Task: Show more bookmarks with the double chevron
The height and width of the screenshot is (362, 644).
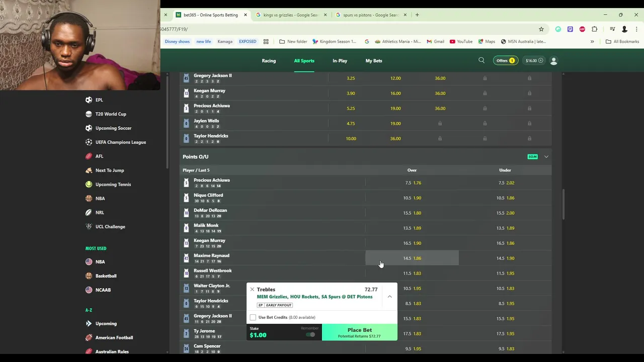Action: click(x=592, y=41)
